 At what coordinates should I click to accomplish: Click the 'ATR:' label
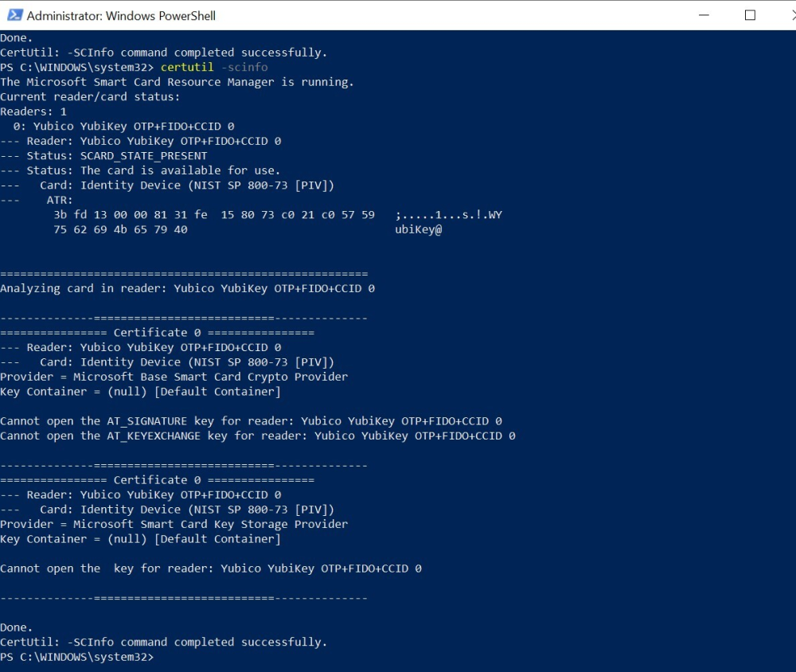pos(60,200)
